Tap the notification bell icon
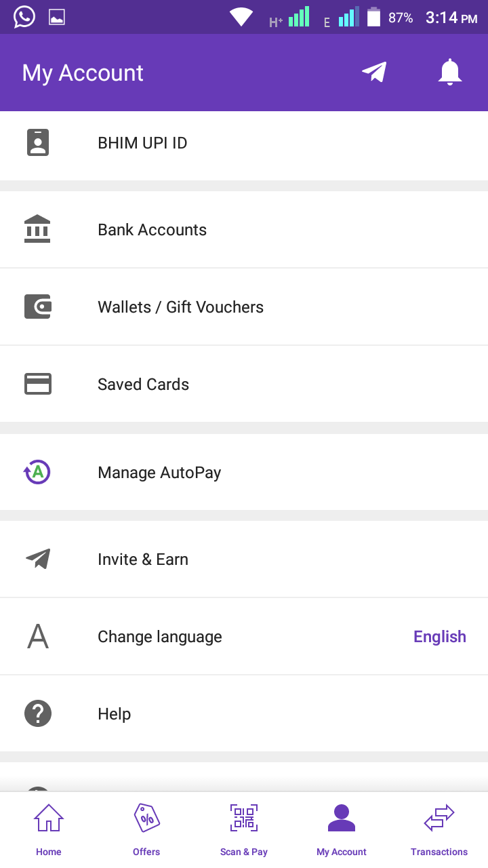The height and width of the screenshot is (868, 488). (450, 73)
